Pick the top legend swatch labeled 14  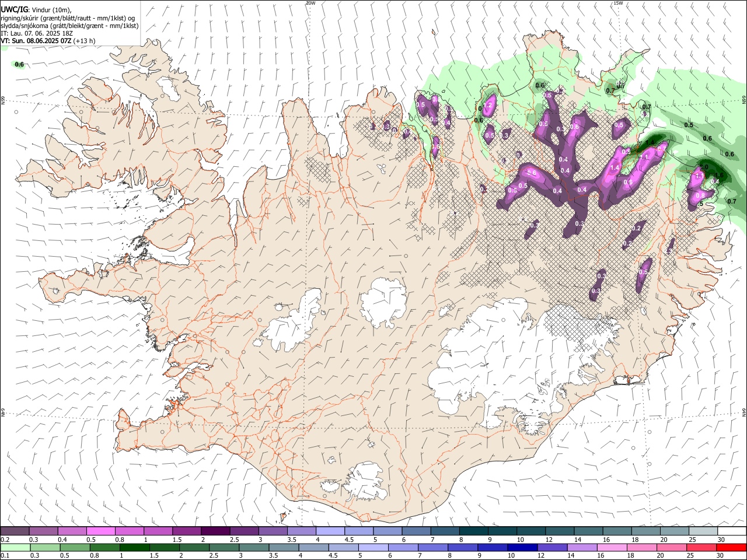pyautogui.click(x=588, y=531)
